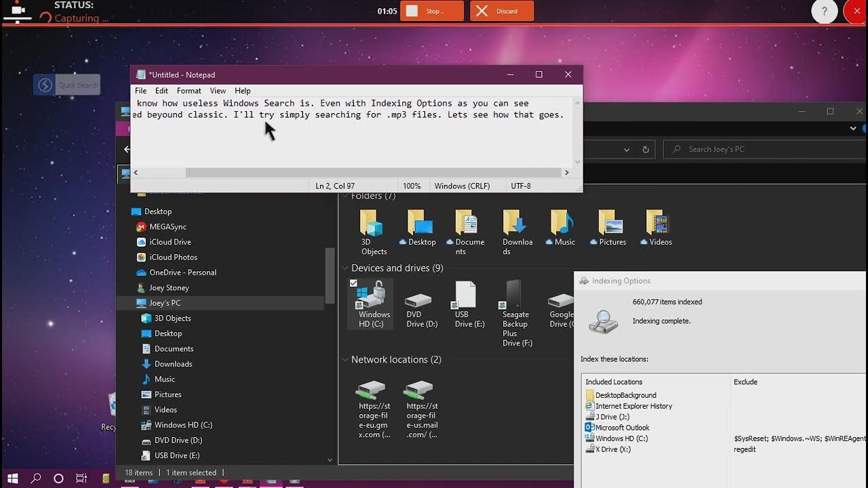Select DesktopBackground in Indexing Options list

point(620,395)
